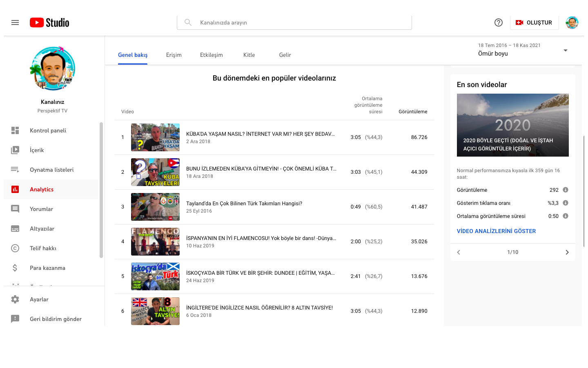Click the Ayarlar gear icon
Image resolution: width=588 pixels, height=368 pixels.
point(15,299)
